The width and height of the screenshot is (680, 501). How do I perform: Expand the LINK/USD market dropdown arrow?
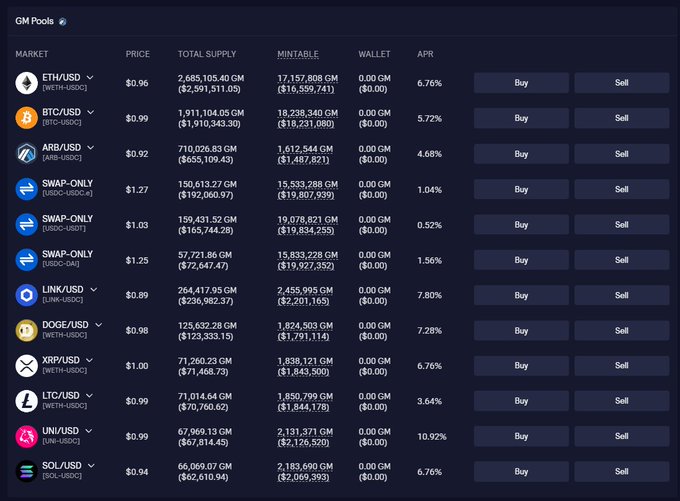[93, 289]
